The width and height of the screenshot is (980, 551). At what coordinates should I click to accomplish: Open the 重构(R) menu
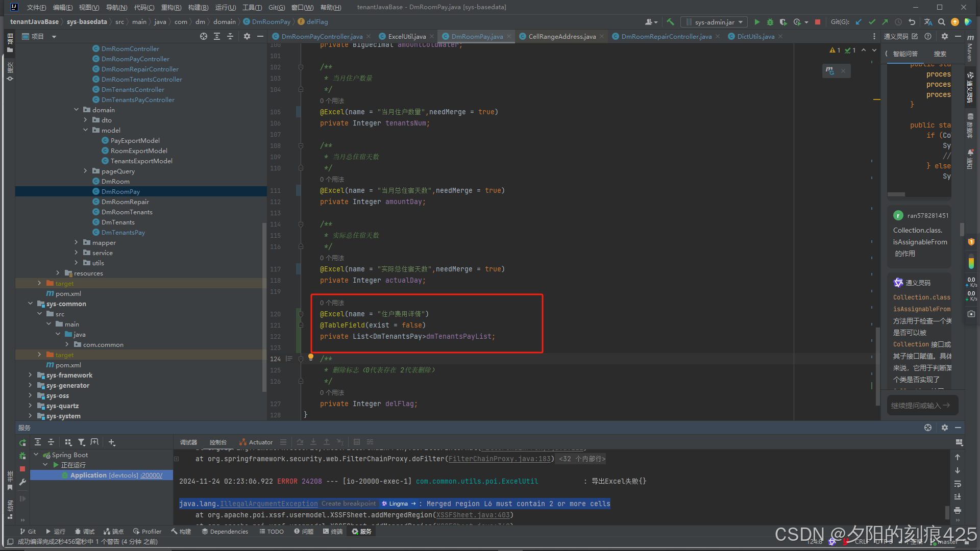(171, 7)
